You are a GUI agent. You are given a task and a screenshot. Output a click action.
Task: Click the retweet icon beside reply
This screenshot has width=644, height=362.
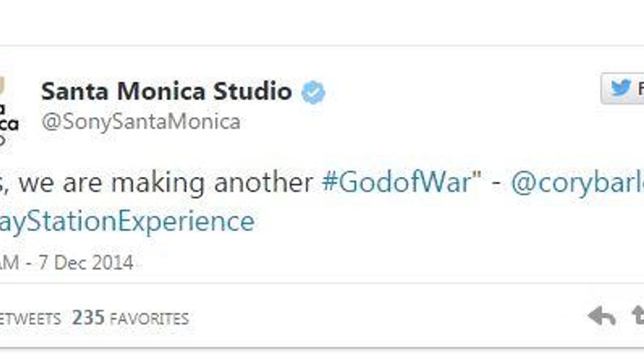pyautogui.click(x=637, y=316)
